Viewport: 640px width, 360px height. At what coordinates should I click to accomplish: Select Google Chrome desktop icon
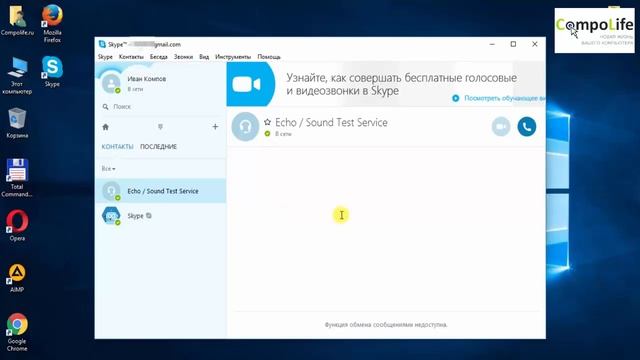[x=17, y=332]
